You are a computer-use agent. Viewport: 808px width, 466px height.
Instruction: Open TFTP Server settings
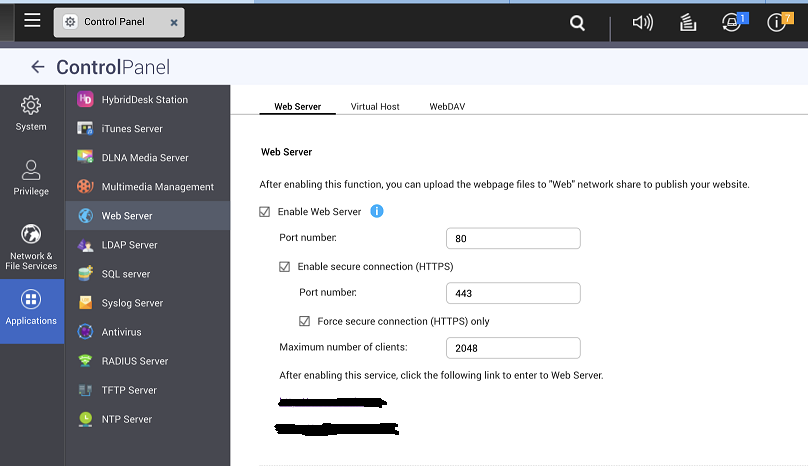148,390
